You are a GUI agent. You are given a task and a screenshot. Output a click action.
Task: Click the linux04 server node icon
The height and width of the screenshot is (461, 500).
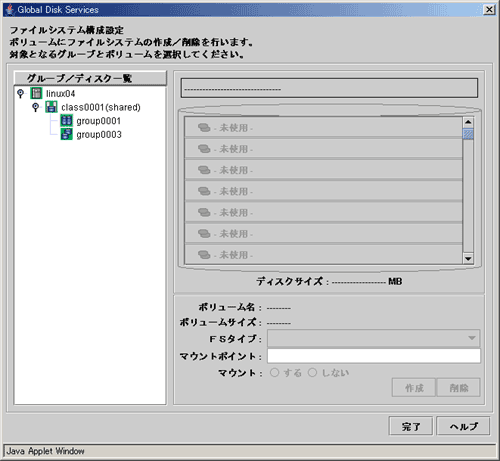tap(36, 93)
